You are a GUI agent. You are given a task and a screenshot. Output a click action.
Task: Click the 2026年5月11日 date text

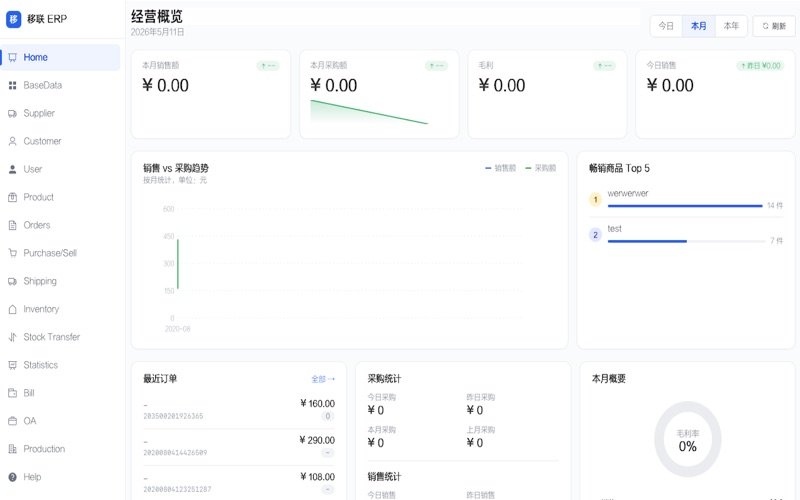[x=157, y=32]
